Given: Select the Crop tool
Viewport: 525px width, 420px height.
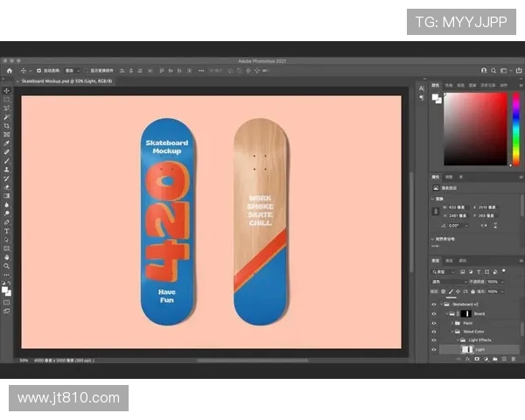Looking at the screenshot, I should [6, 125].
